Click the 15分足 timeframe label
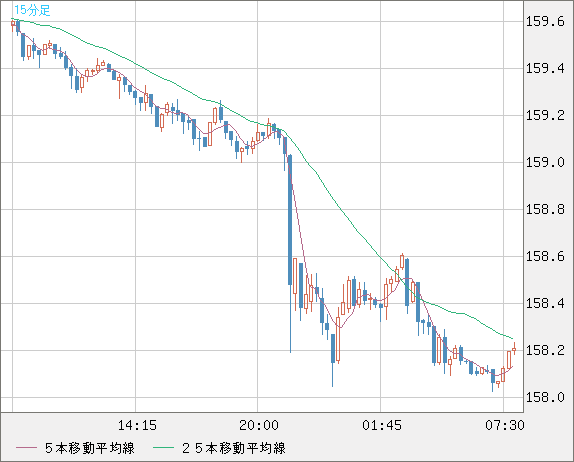Image resolution: width=574 pixels, height=462 pixels. click(x=32, y=10)
